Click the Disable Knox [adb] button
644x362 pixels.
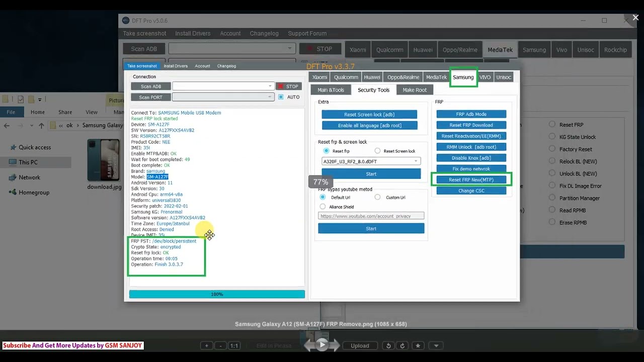tap(471, 158)
